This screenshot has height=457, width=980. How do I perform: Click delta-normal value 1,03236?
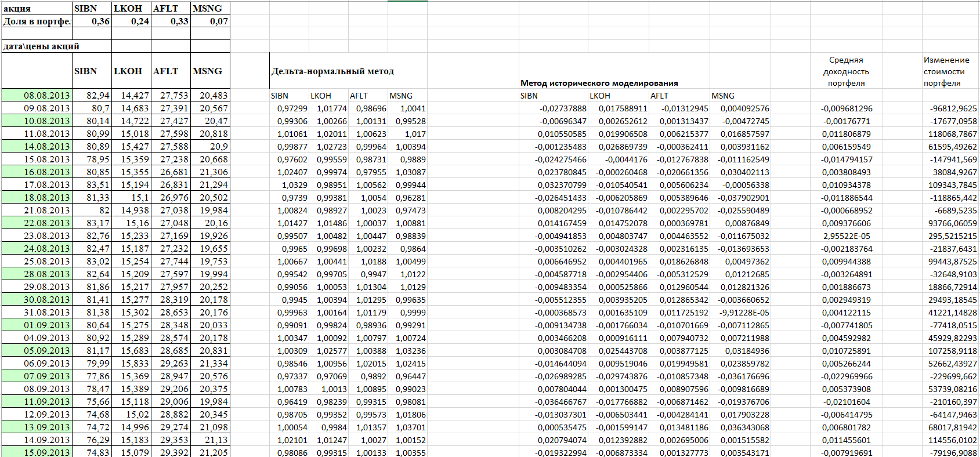tap(407, 351)
